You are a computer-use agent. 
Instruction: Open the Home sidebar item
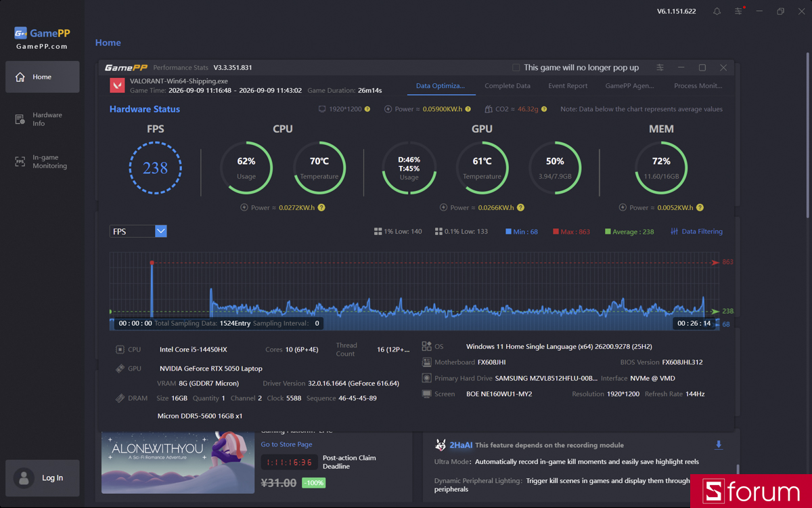tap(43, 77)
